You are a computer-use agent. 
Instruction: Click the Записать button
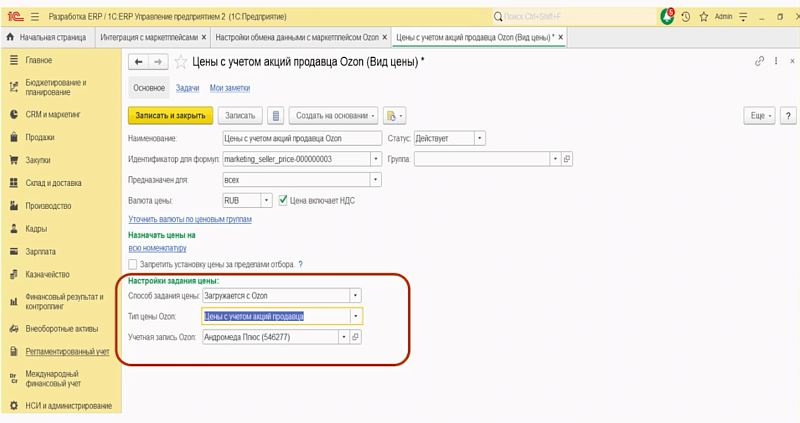(x=240, y=116)
